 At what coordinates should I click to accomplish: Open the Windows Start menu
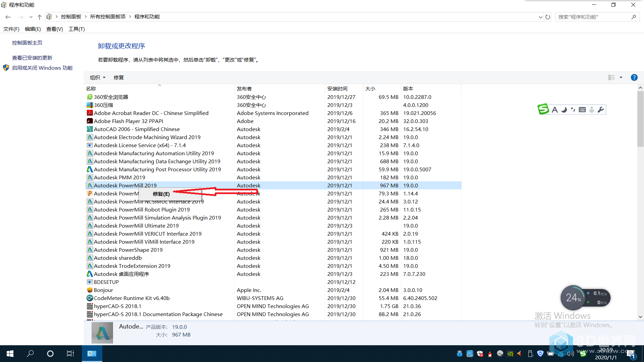pyautogui.click(x=10, y=354)
